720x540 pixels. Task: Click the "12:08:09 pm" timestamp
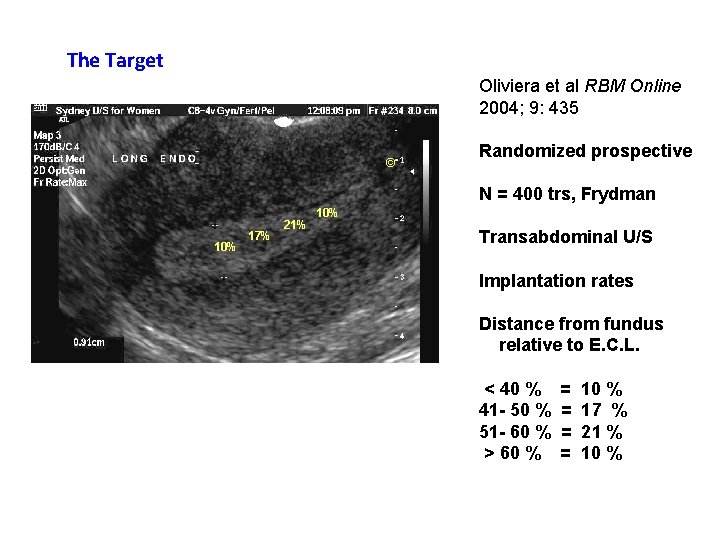(334, 111)
